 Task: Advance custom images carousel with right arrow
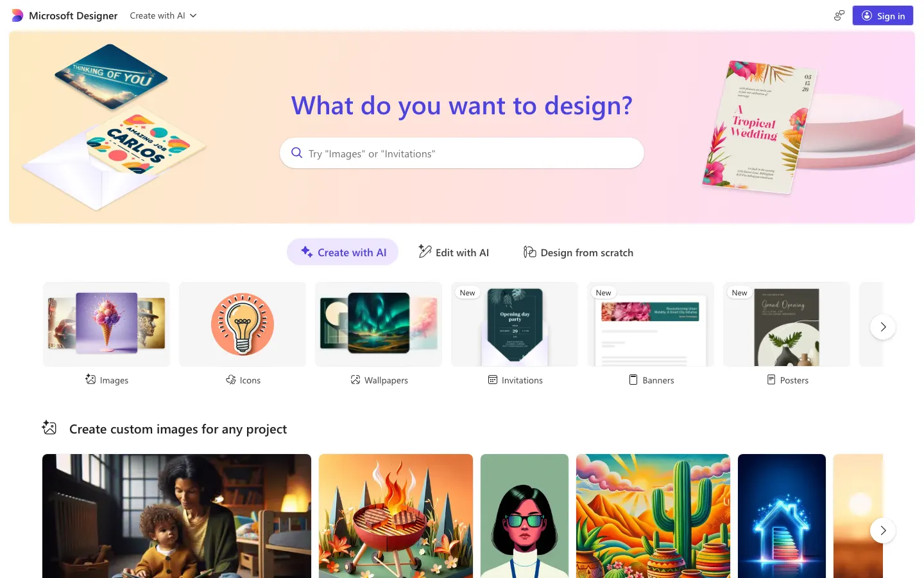coord(883,530)
